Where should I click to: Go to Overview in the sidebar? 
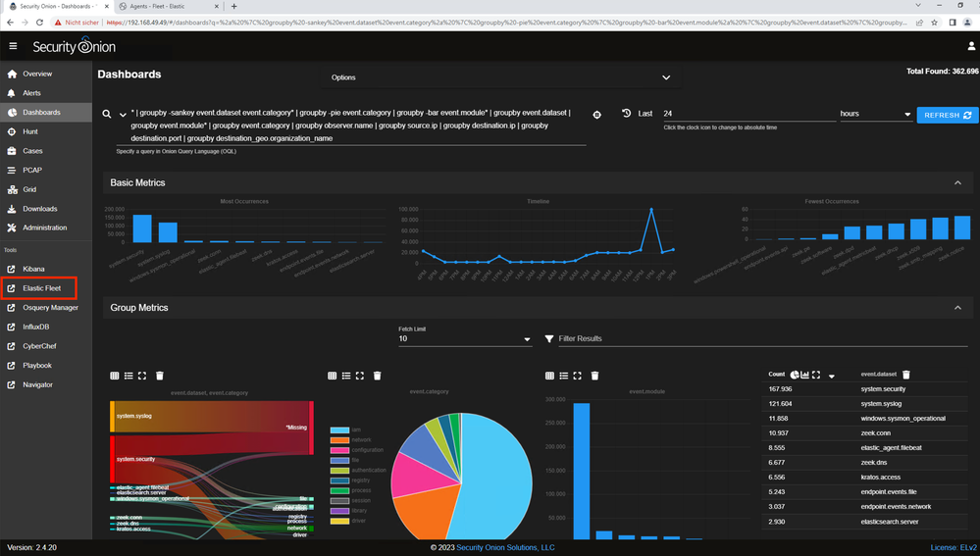click(x=46, y=74)
